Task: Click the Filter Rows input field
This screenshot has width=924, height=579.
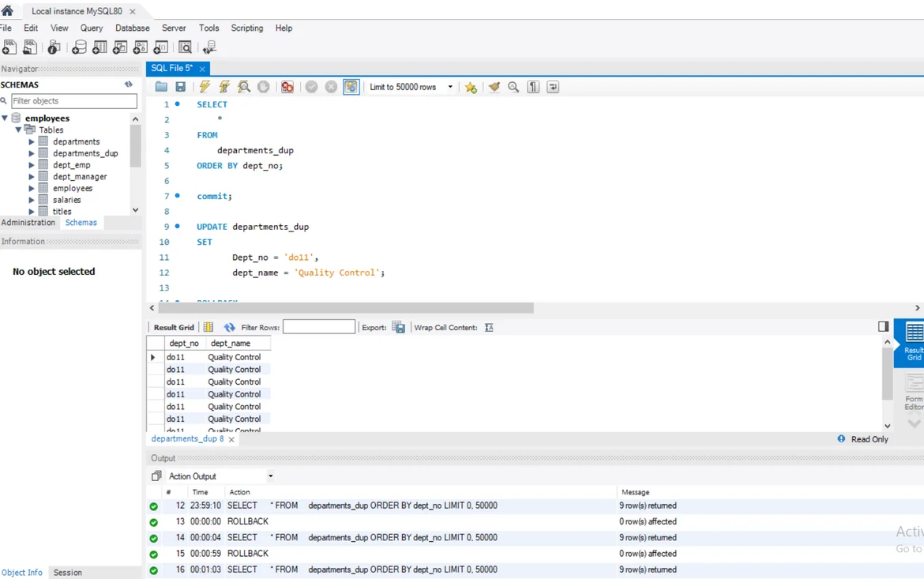Action: [319, 327]
